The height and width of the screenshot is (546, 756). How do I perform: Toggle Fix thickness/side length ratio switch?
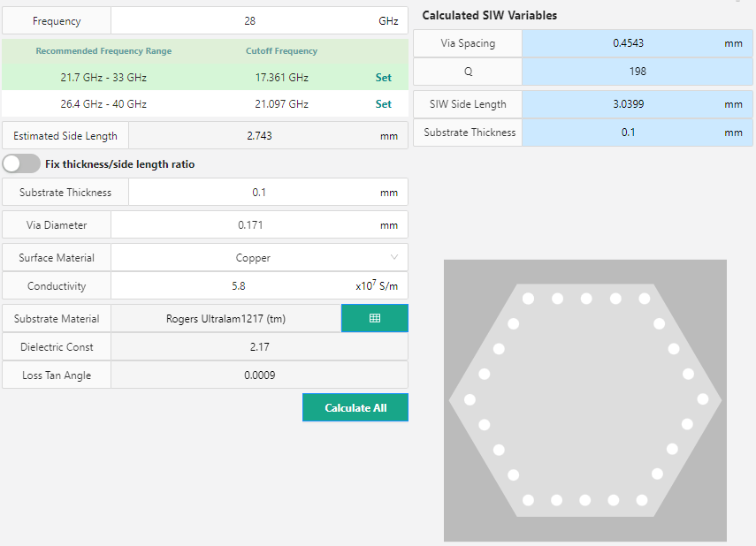(19, 163)
